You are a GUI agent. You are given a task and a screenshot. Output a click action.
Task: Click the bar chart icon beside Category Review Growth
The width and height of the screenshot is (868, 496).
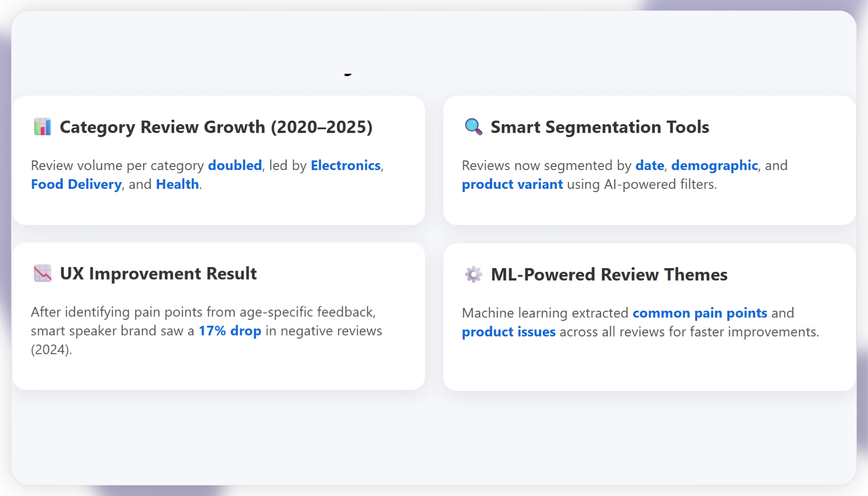pyautogui.click(x=43, y=127)
